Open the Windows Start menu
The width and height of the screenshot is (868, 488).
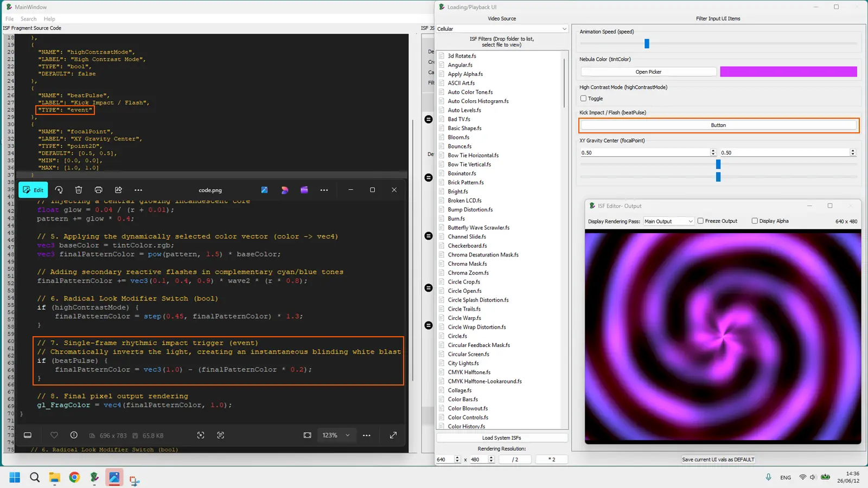pyautogui.click(x=15, y=478)
